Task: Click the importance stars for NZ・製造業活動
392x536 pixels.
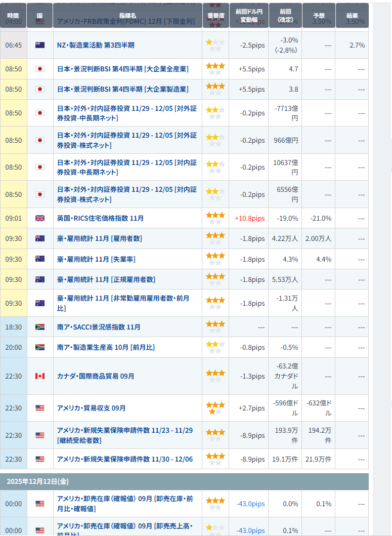Action: tap(215, 45)
